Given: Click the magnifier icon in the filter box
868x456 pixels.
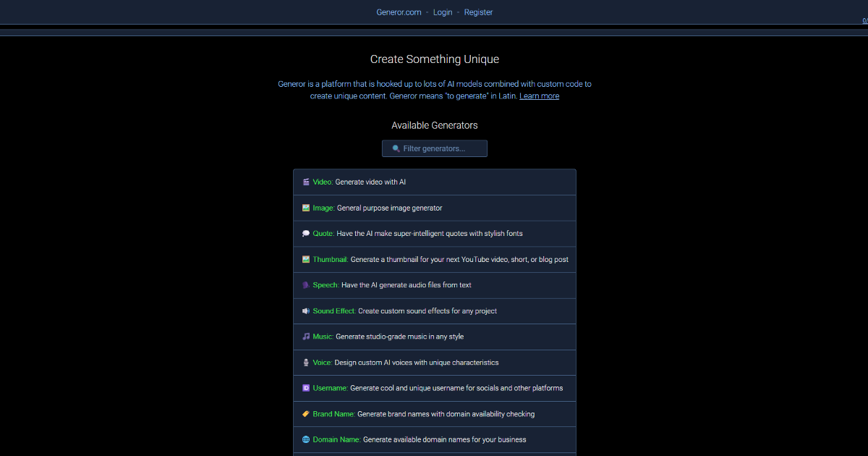Looking at the screenshot, I should coord(395,148).
